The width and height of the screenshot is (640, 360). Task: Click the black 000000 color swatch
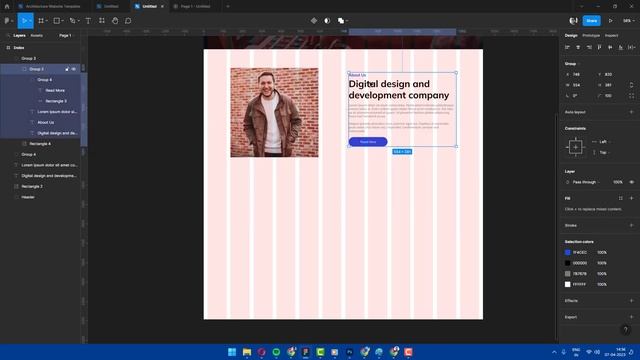point(567,263)
